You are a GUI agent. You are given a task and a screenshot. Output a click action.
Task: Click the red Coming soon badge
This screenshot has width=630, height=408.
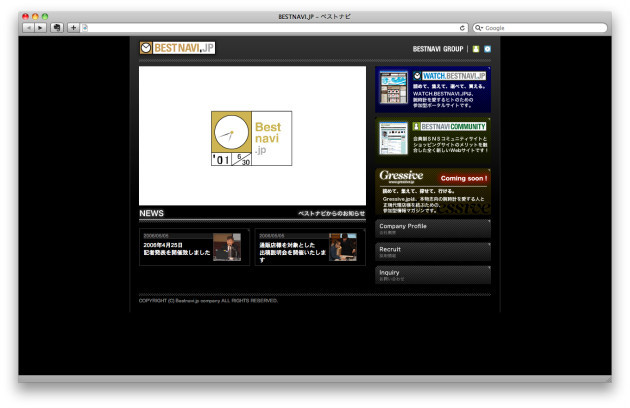click(464, 178)
